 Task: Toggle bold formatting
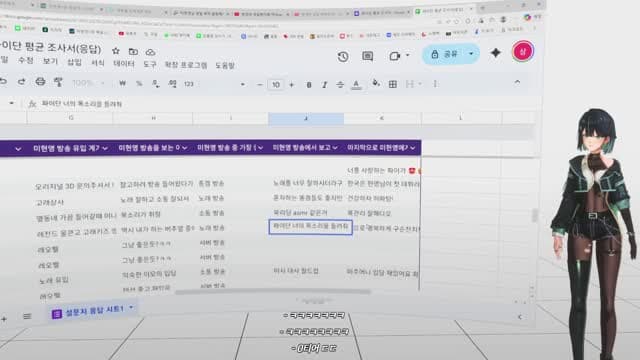tap(309, 85)
